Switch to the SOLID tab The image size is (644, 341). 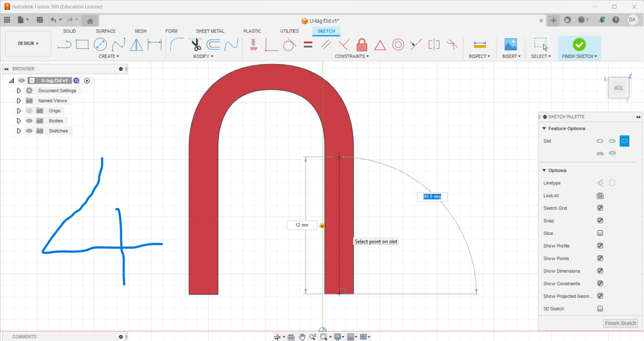tap(69, 31)
